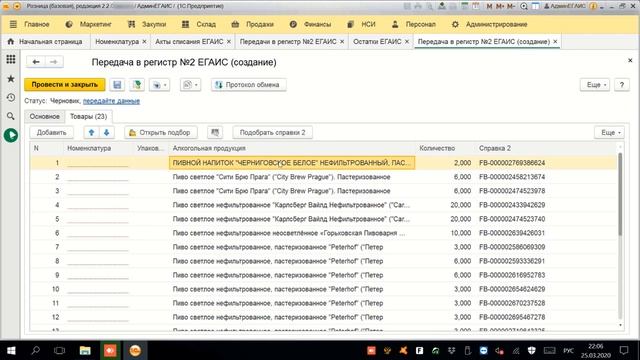Close Передачи в регистр №2 ЕГАИС tab
The image size is (640, 360).
pos(342,42)
